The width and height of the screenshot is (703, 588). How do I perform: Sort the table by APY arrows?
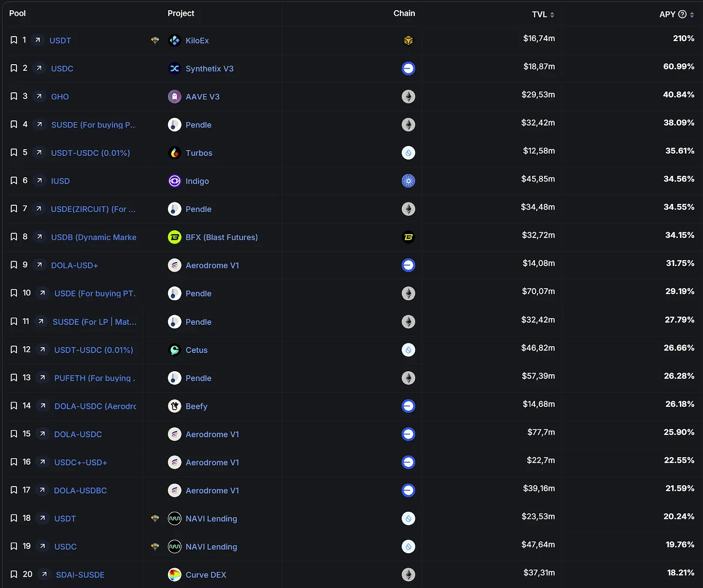click(692, 15)
